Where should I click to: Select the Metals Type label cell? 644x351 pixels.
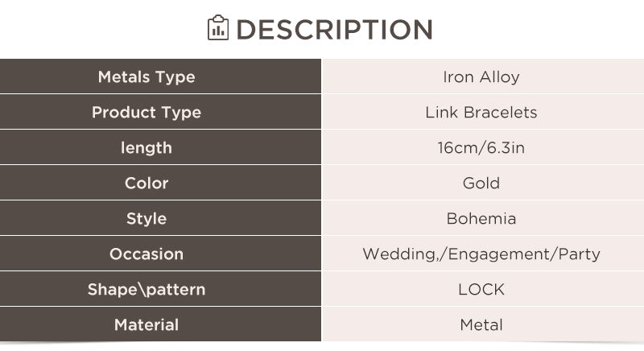click(x=160, y=76)
